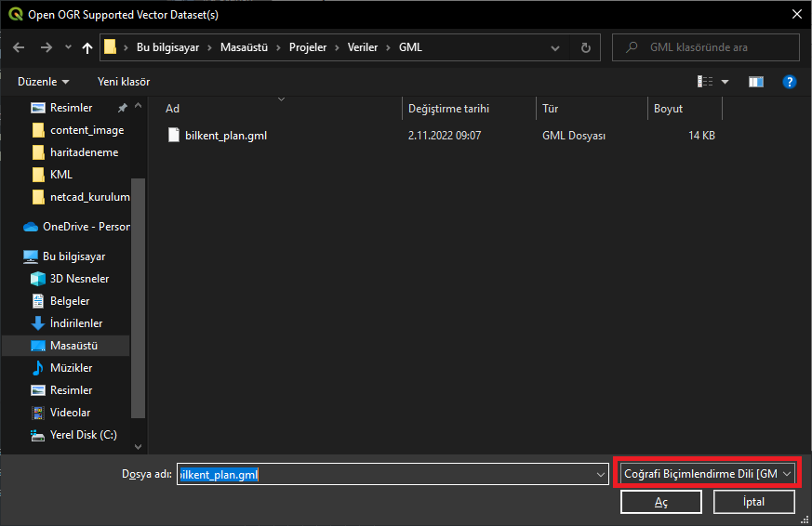Open the KML folder in sidebar
812x526 pixels.
click(61, 175)
